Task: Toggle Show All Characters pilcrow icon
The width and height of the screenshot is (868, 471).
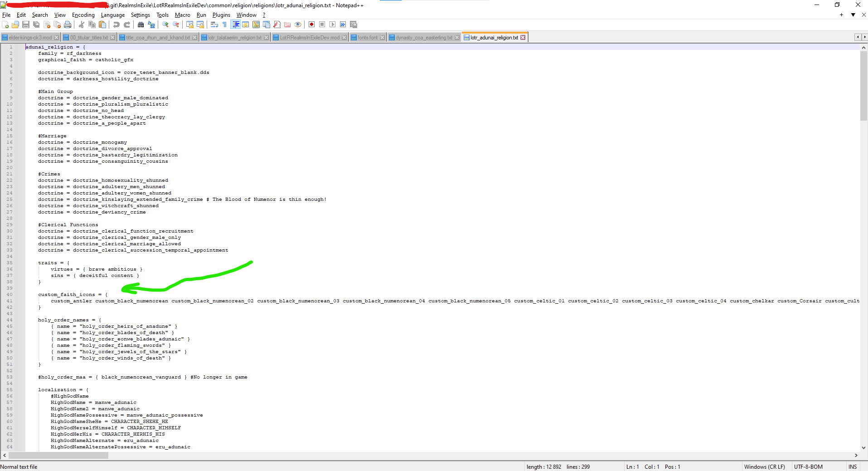Action: [x=225, y=24]
